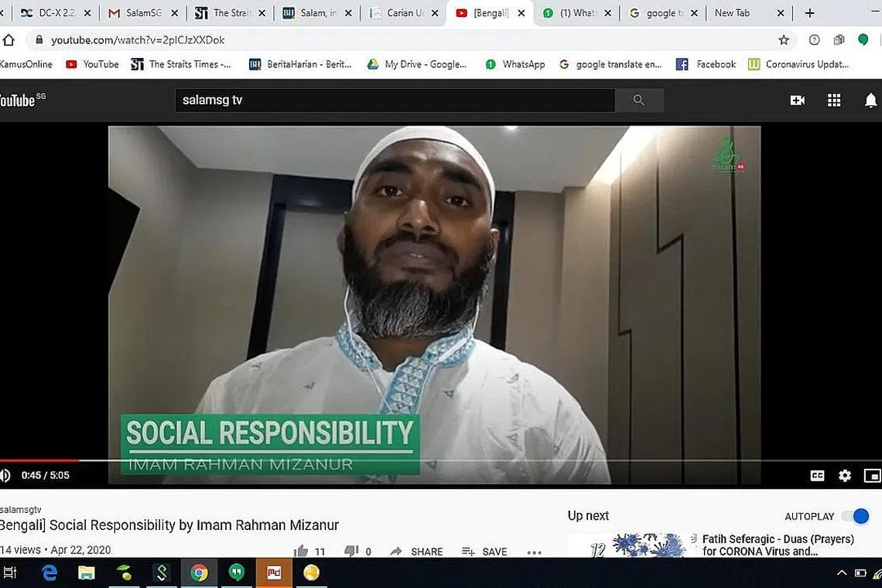The image size is (882, 588).
Task: Toggle closed captions CC button
Action: 817,476
